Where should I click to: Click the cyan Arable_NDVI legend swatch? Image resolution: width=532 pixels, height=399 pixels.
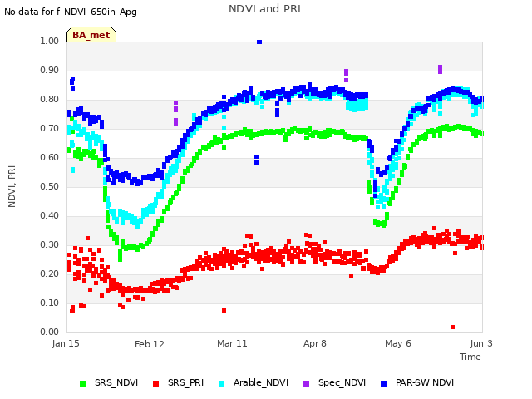222,383
